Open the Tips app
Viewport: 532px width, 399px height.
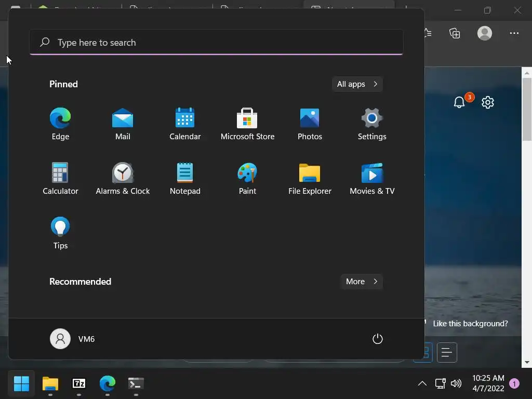pyautogui.click(x=60, y=233)
